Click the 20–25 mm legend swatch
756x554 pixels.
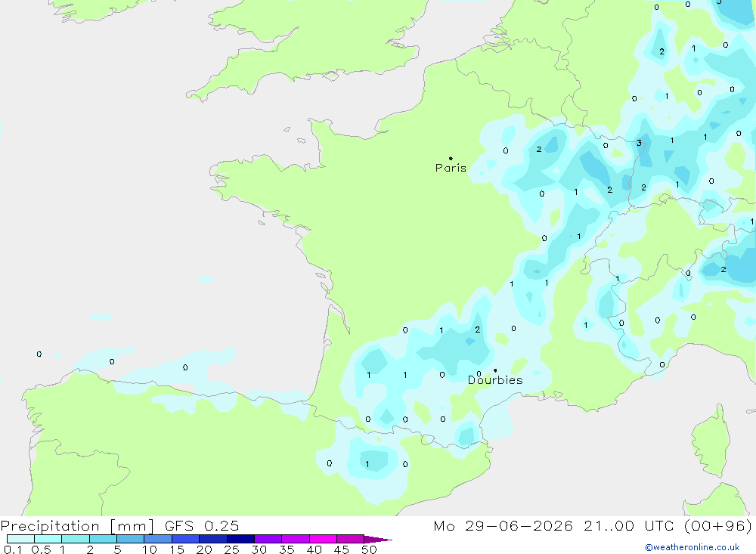point(212,539)
